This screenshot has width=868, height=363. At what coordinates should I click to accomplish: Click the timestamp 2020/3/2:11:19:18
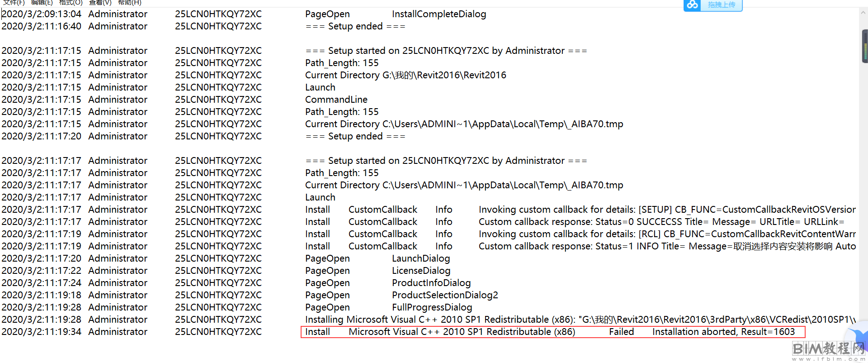(x=42, y=295)
